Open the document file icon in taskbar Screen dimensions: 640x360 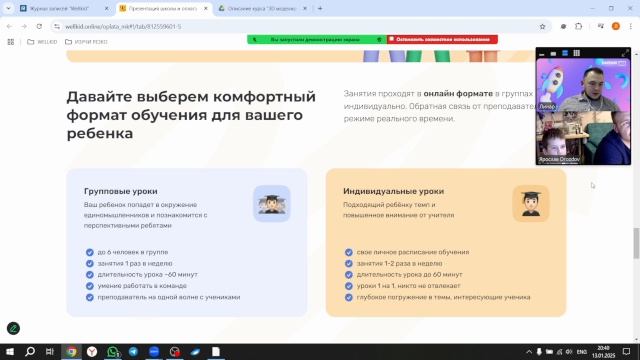[216, 352]
